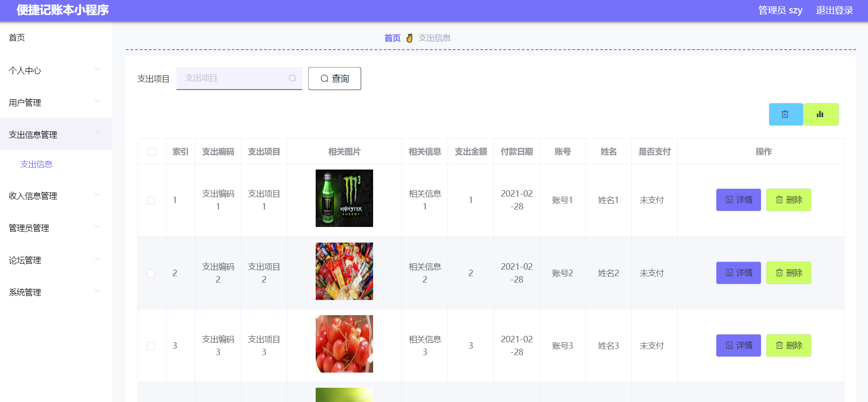Check the checkbox for row 1
Viewport: 868px width, 402px height.
click(x=151, y=200)
